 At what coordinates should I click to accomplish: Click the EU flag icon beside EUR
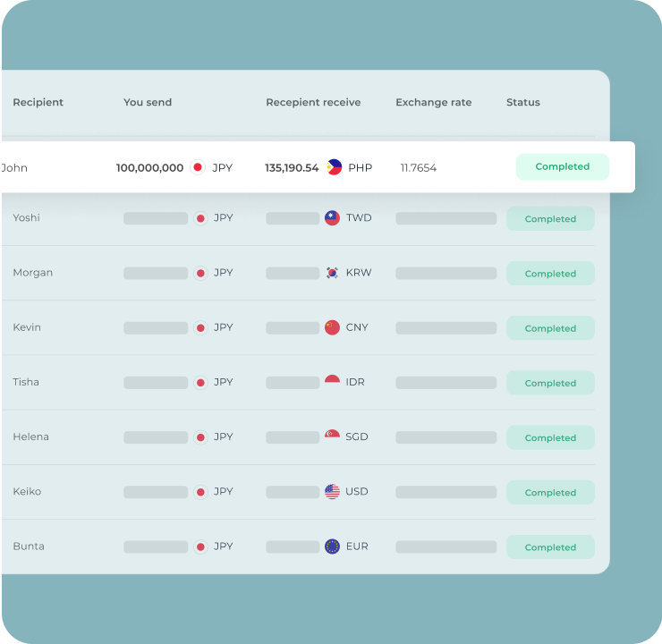(332, 546)
